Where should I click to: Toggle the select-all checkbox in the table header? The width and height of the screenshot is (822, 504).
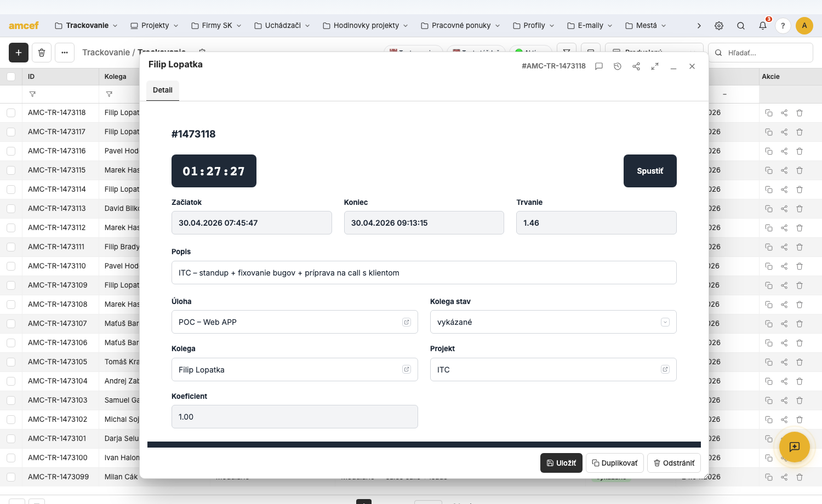11,77
